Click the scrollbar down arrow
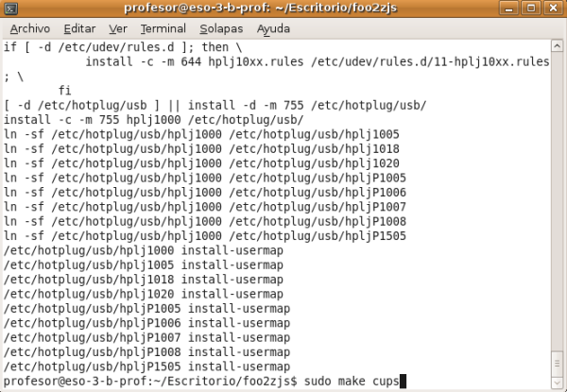Viewport: 567px width, 392px height. click(x=556, y=383)
